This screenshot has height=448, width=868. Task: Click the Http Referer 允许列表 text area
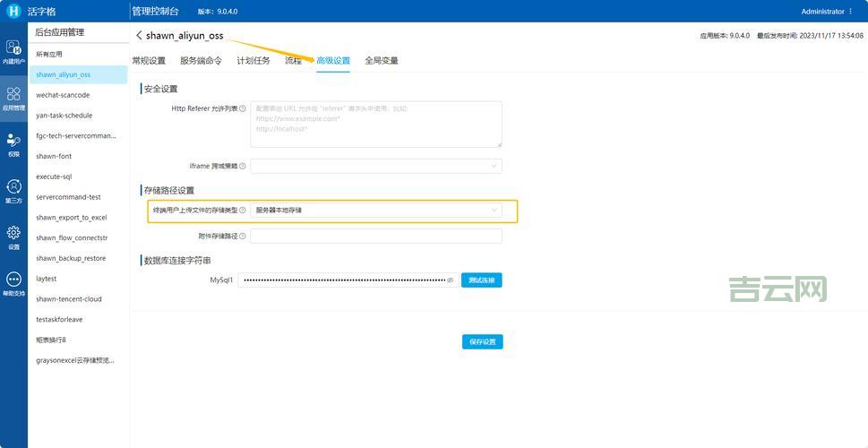pos(375,124)
